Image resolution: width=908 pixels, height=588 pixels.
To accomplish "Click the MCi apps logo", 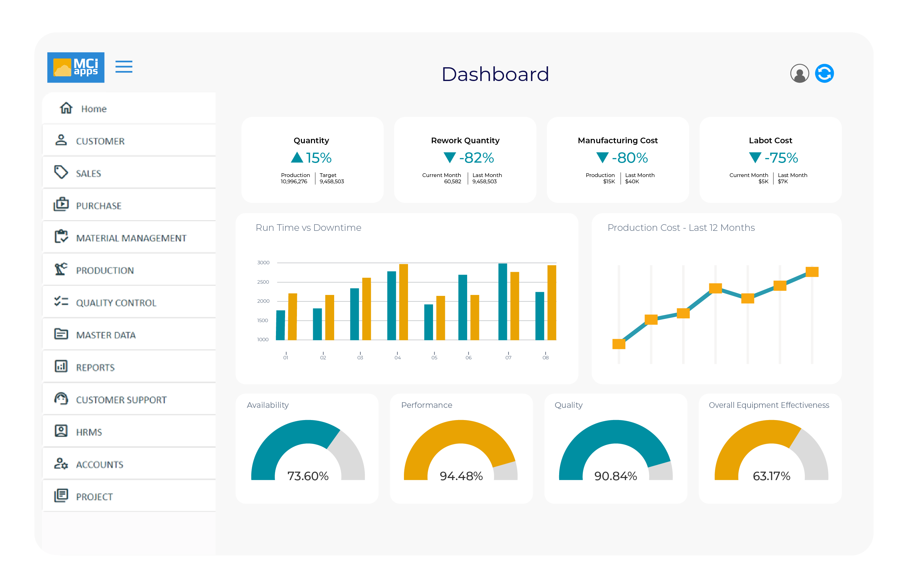I will click(75, 67).
